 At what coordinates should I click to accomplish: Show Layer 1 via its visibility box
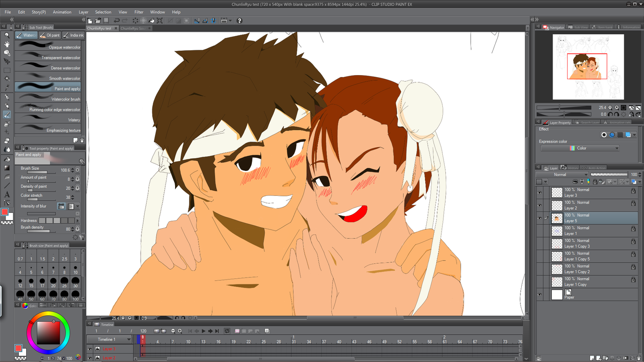pos(539,231)
